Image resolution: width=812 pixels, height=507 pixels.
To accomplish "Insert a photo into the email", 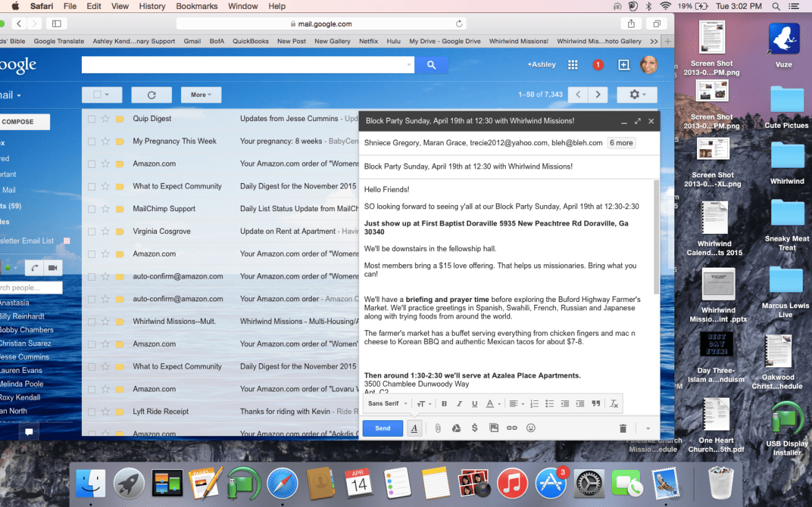I will click(x=493, y=427).
